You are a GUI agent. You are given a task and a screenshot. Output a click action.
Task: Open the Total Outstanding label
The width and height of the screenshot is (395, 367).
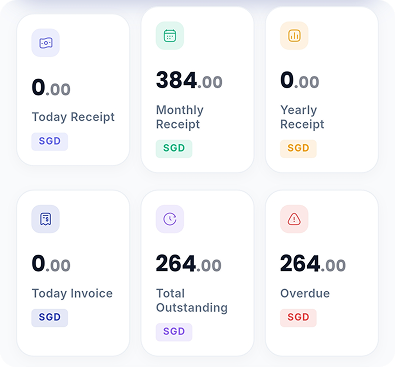[192, 300]
